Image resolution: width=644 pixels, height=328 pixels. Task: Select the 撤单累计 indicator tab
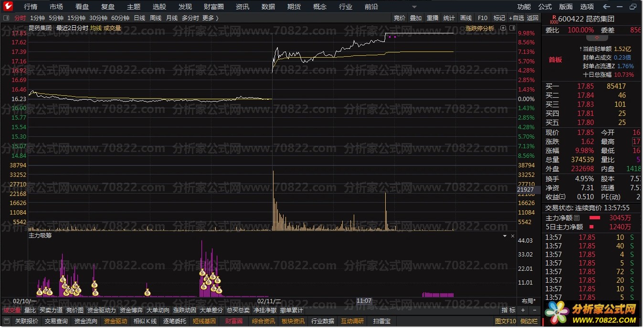tap(292, 310)
